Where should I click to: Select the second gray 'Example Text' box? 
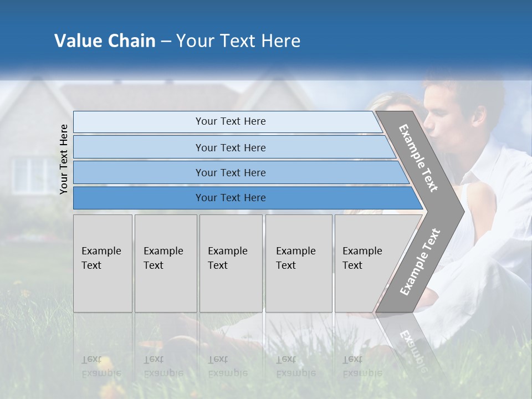pos(166,263)
